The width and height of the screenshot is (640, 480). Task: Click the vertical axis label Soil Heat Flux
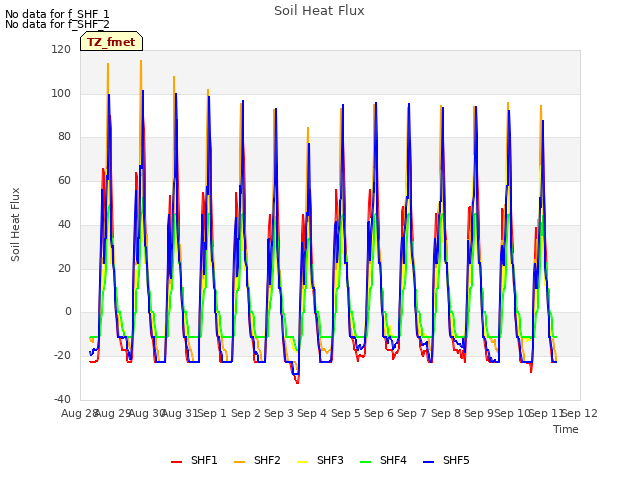[15, 224]
